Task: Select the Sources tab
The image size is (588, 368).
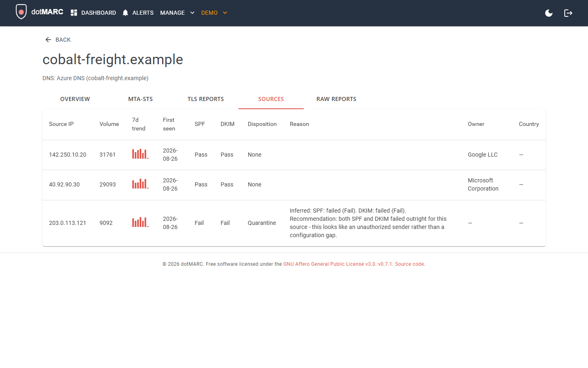Action: pos(271,99)
